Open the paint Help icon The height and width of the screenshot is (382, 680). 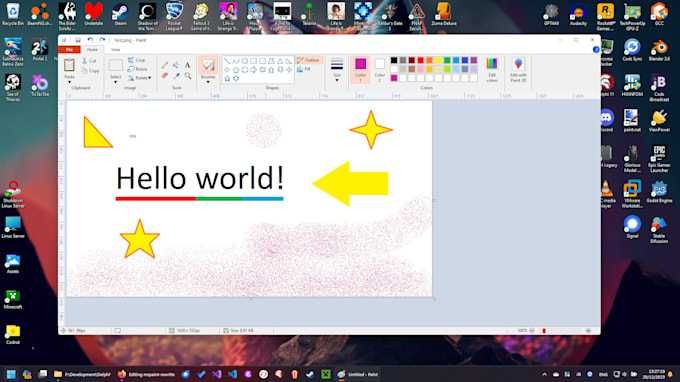tap(596, 50)
